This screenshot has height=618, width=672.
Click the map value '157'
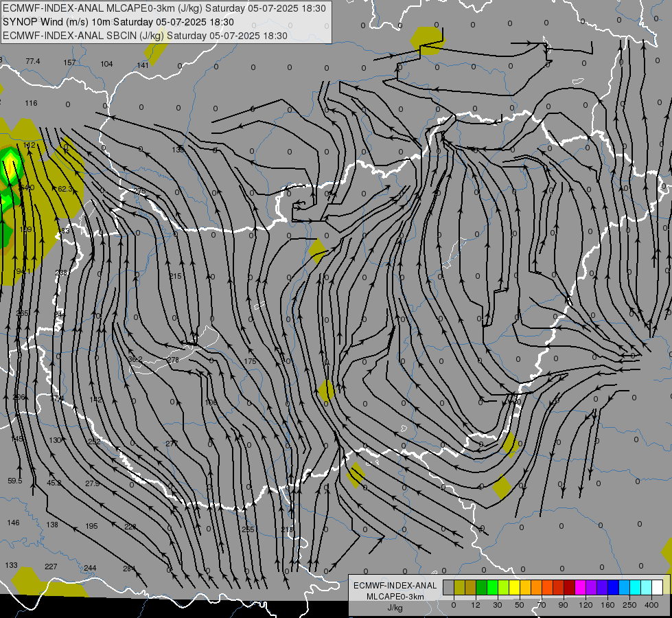[69, 62]
